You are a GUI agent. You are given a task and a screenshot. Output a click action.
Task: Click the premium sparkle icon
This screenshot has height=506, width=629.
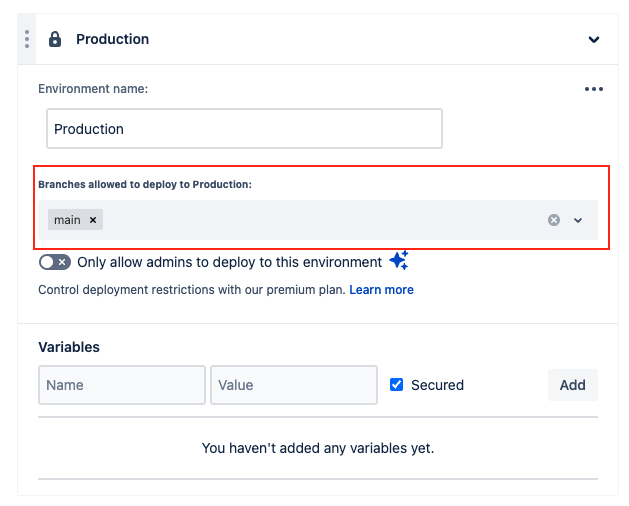point(399,261)
